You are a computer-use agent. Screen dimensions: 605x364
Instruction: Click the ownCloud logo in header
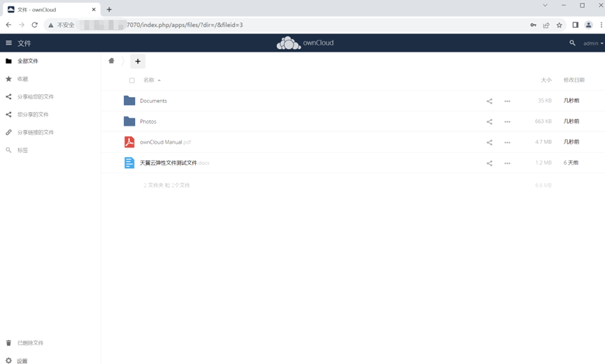(x=305, y=43)
